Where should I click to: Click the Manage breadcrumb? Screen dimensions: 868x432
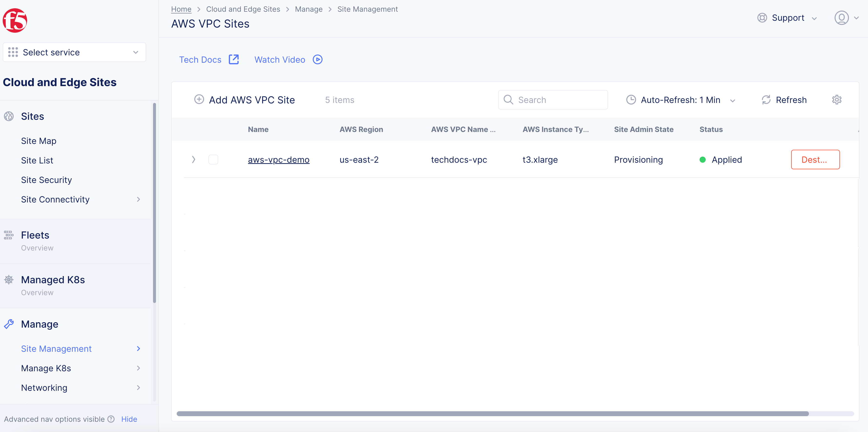point(309,9)
